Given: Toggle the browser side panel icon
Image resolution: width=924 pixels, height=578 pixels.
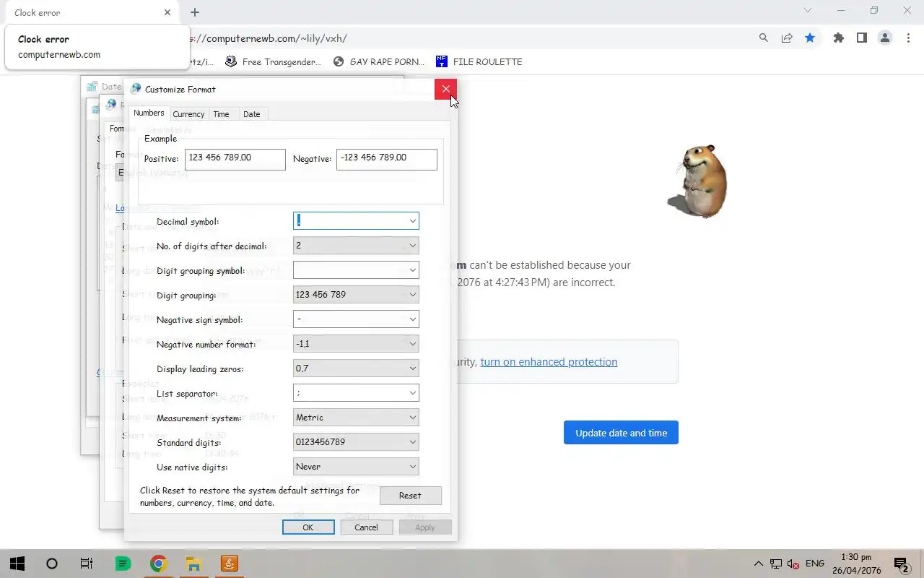Looking at the screenshot, I should point(862,38).
